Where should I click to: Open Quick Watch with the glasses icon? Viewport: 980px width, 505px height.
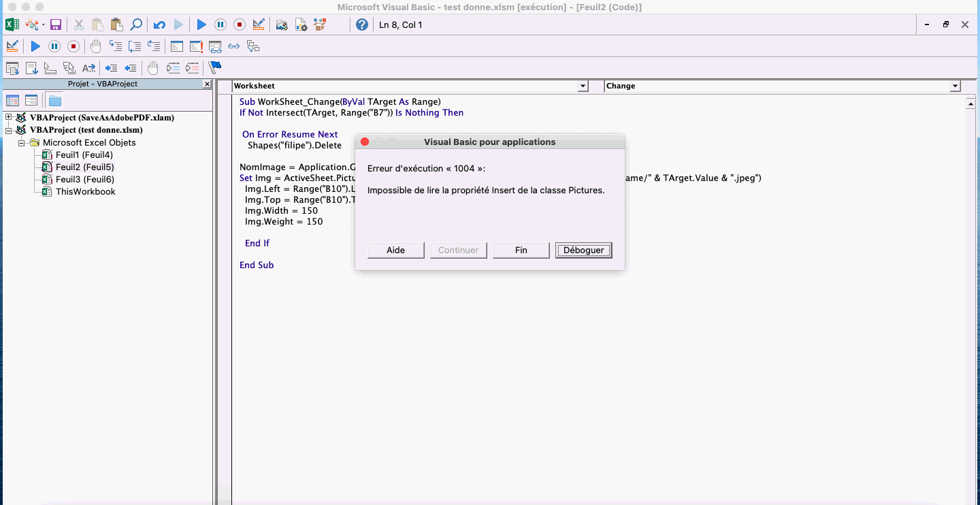234,46
